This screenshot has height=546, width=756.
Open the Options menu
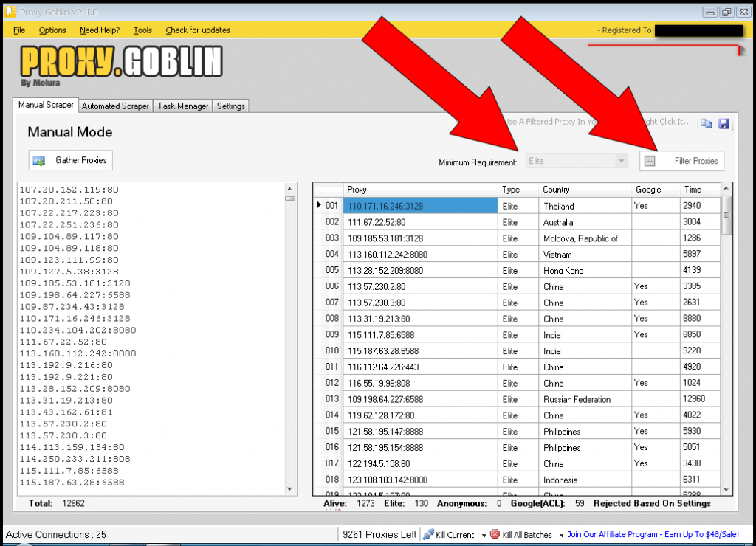(x=52, y=30)
